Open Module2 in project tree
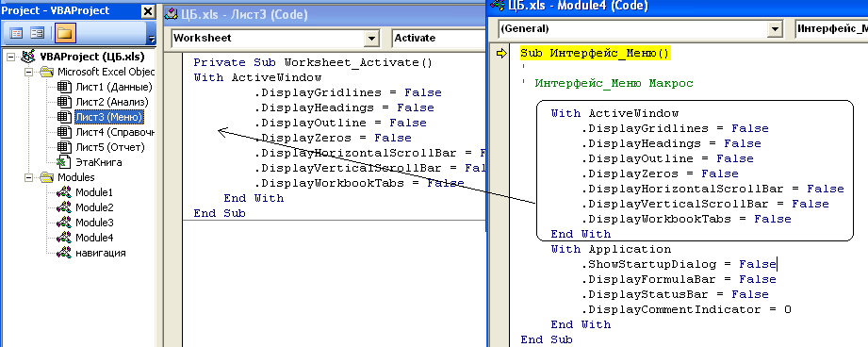The width and height of the screenshot is (868, 347). (x=94, y=207)
